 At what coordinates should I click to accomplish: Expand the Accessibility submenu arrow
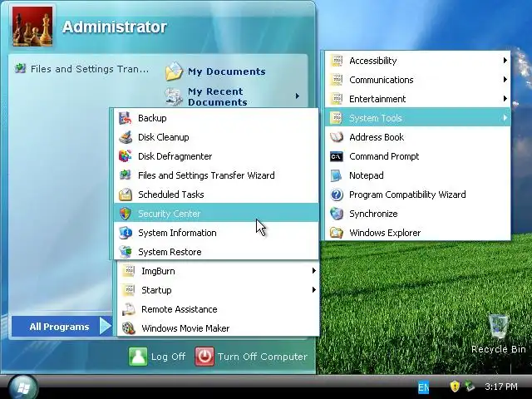(505, 61)
